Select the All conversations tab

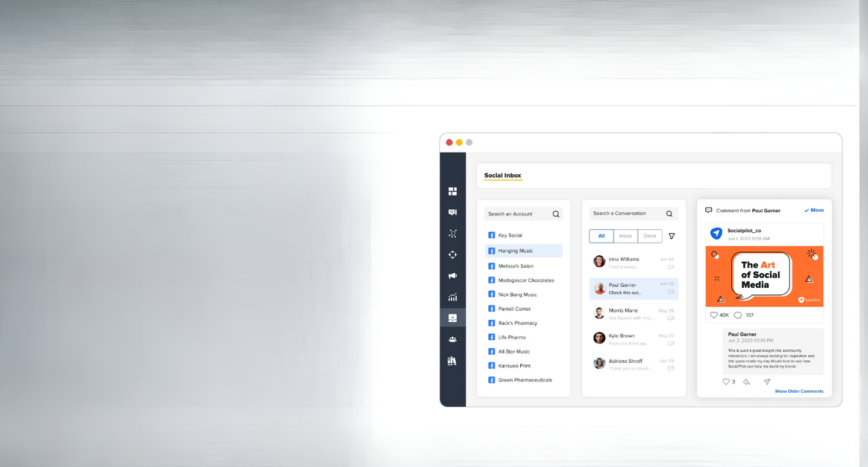pos(601,236)
